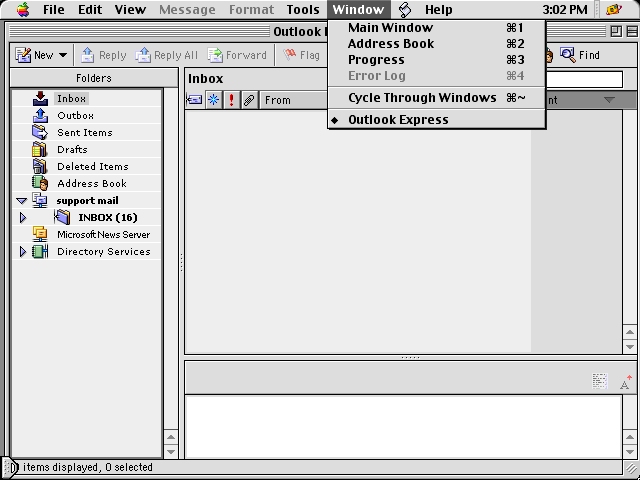
Task: Close the open Window menu
Action: [x=358, y=9]
